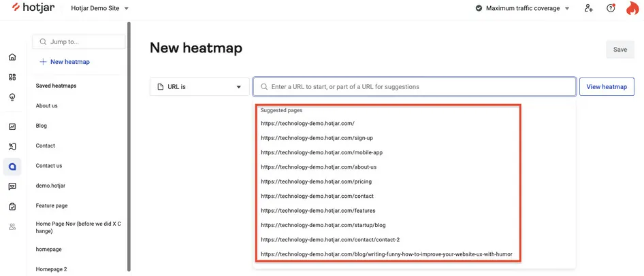Open the Surveys clipboard icon
This screenshot has width=644, height=276.
point(12,207)
